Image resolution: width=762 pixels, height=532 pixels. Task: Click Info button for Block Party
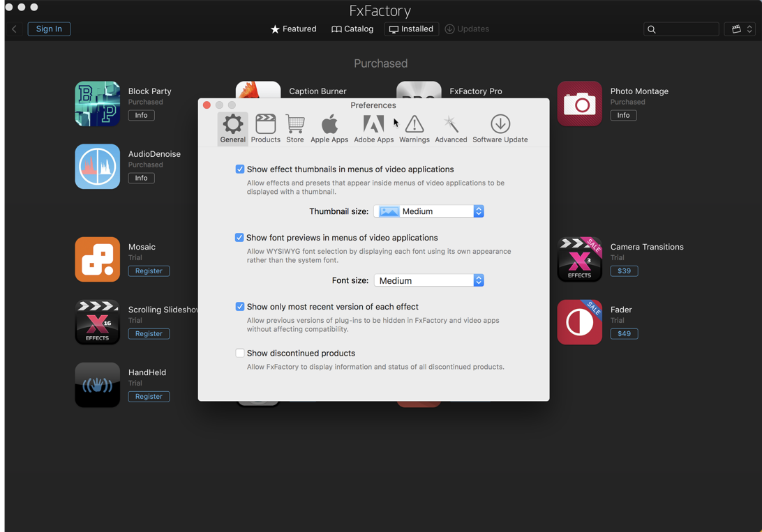coord(142,115)
